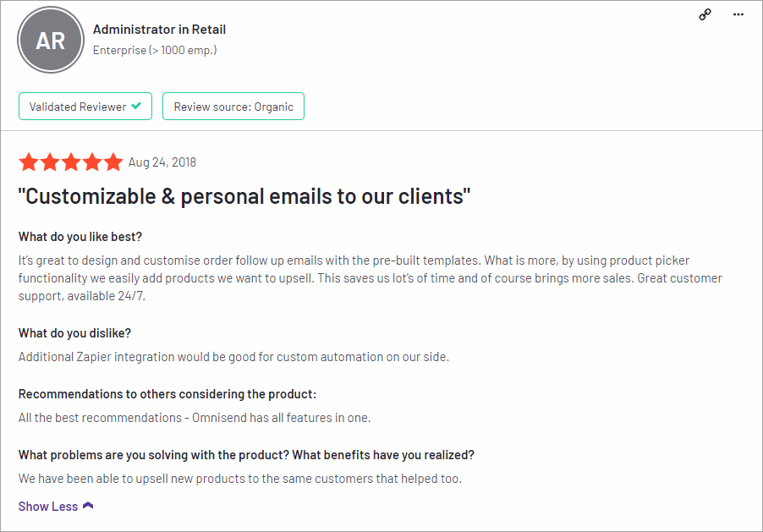Click the fourth rating star
The width and height of the screenshot is (763, 532).
click(92, 162)
